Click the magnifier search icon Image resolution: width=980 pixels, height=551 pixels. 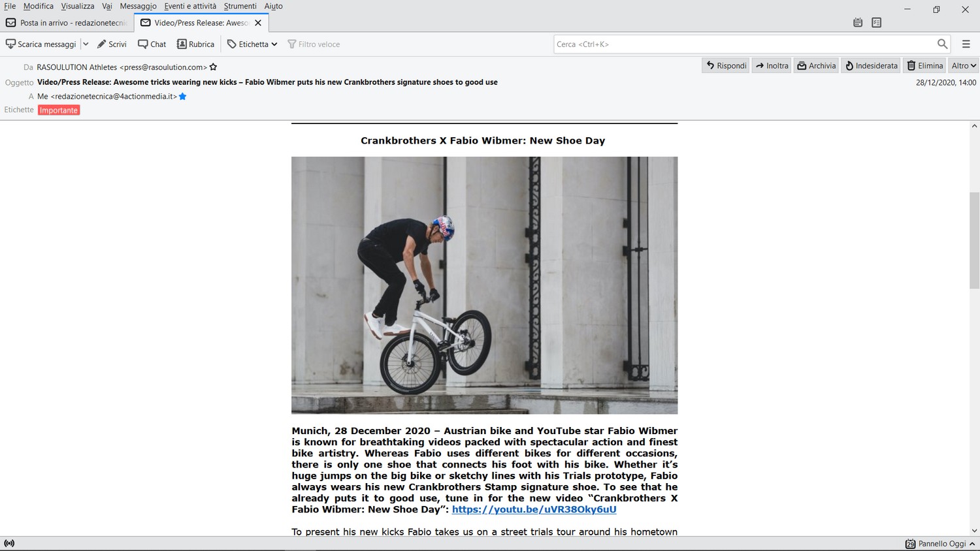point(942,44)
